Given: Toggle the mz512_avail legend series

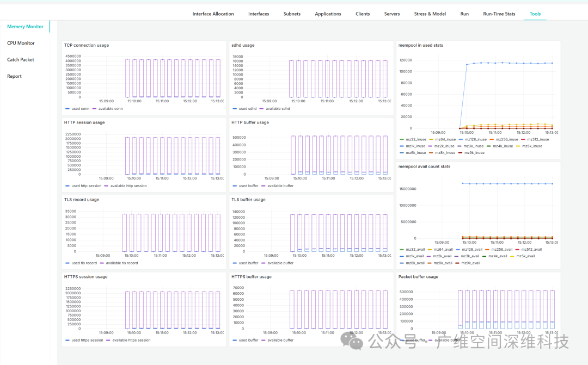Looking at the screenshot, I should (x=529, y=250).
